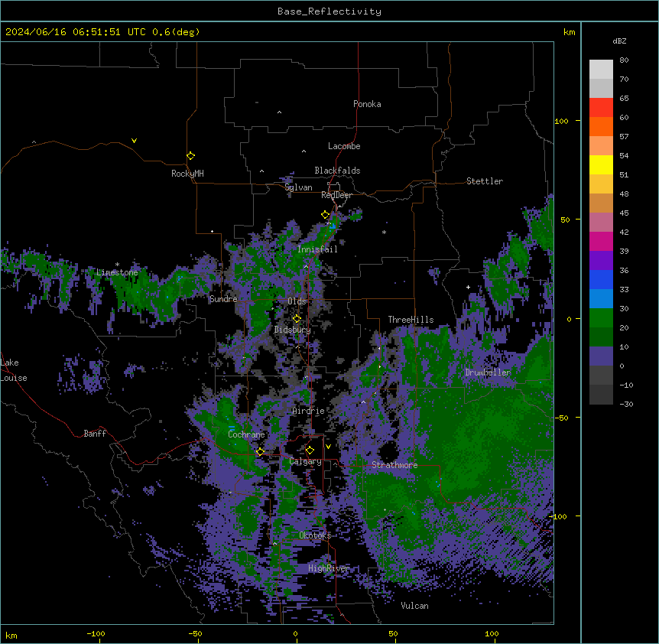Click the Lacombe city label
659x644 pixels.
(344, 146)
